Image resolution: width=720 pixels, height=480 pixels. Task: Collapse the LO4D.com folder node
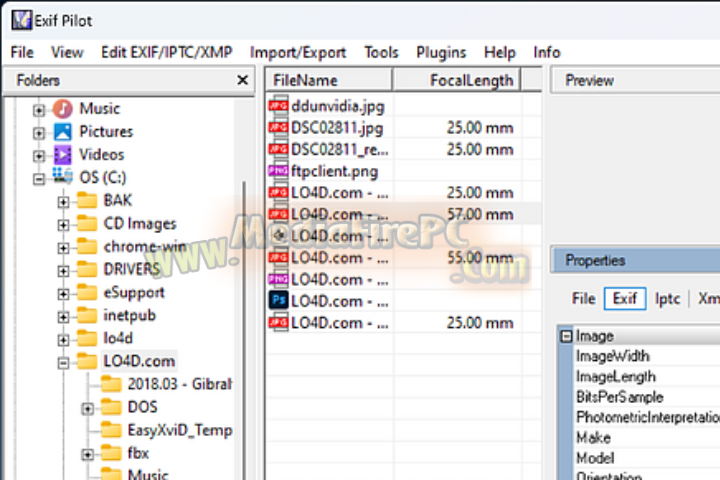(x=63, y=363)
